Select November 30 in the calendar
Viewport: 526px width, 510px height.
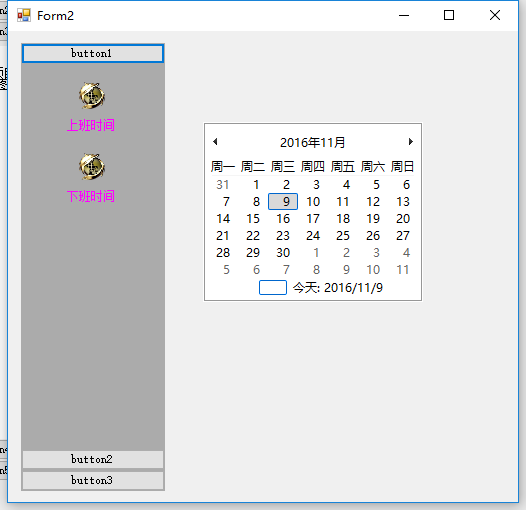click(283, 253)
